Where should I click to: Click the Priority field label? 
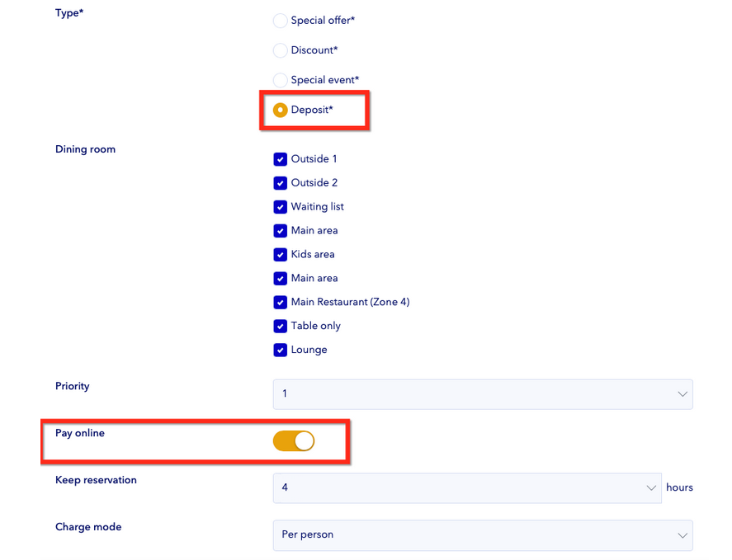pyautogui.click(x=72, y=386)
